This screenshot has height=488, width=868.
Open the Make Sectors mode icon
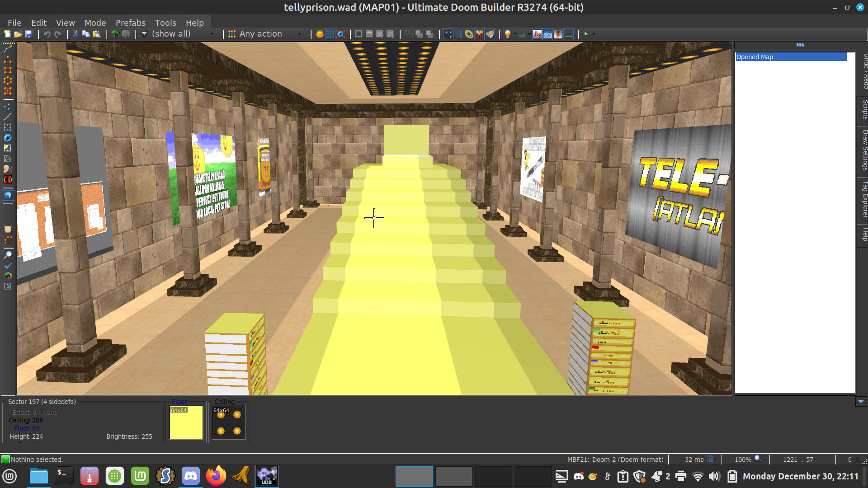(x=8, y=148)
